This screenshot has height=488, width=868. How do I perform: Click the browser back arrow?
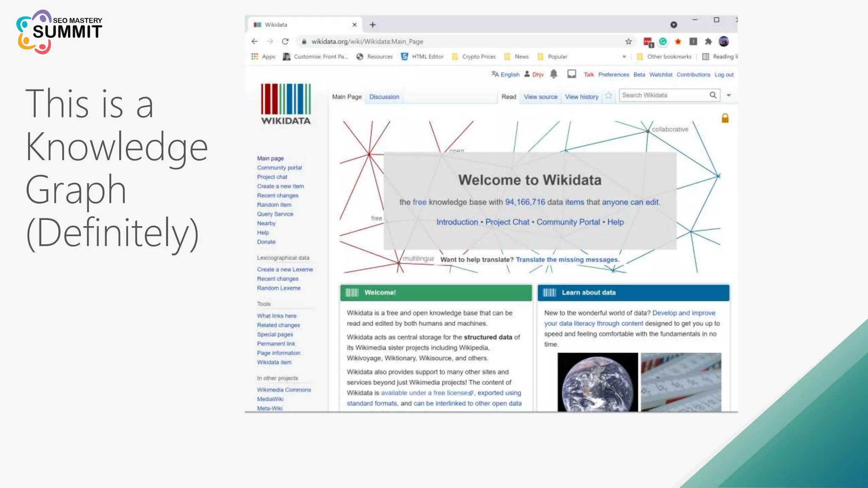(254, 42)
